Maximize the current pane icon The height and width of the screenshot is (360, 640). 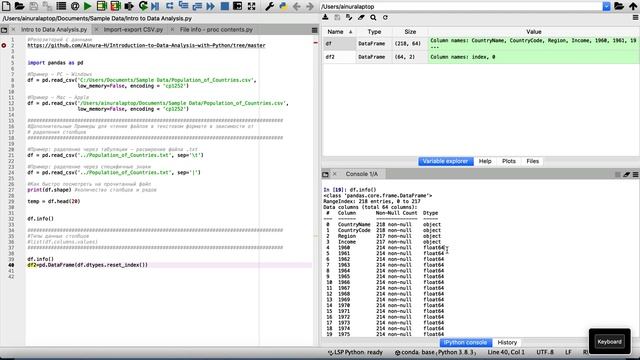pyautogui.click(x=238, y=6)
